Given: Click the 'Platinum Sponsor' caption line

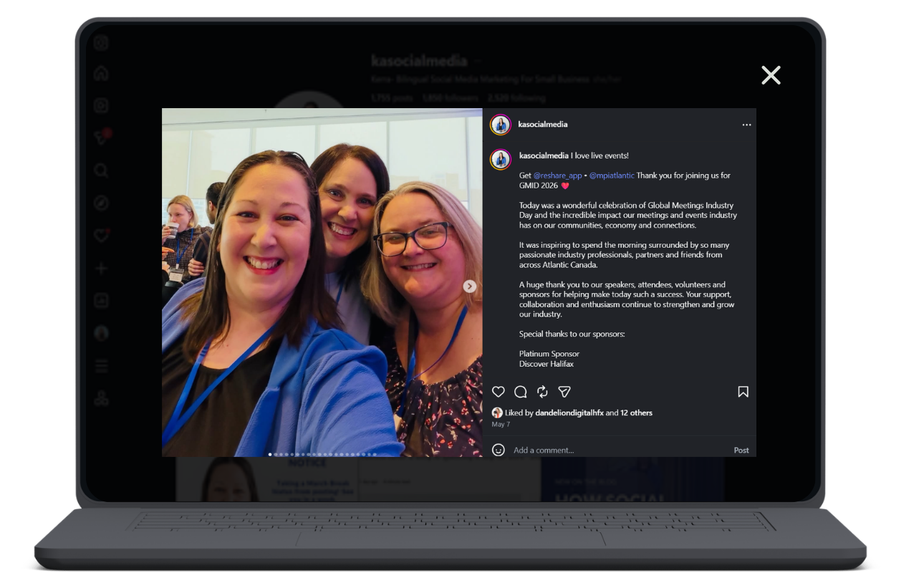Looking at the screenshot, I should pyautogui.click(x=549, y=354).
